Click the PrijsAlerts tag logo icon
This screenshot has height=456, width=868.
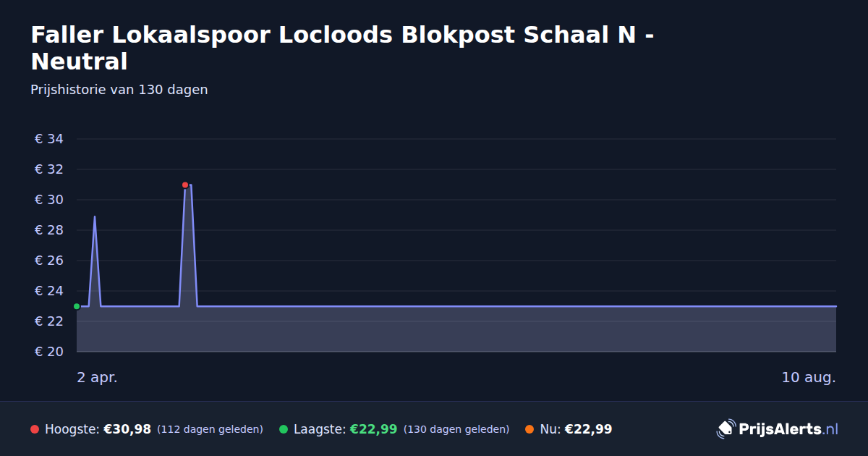(x=726, y=429)
